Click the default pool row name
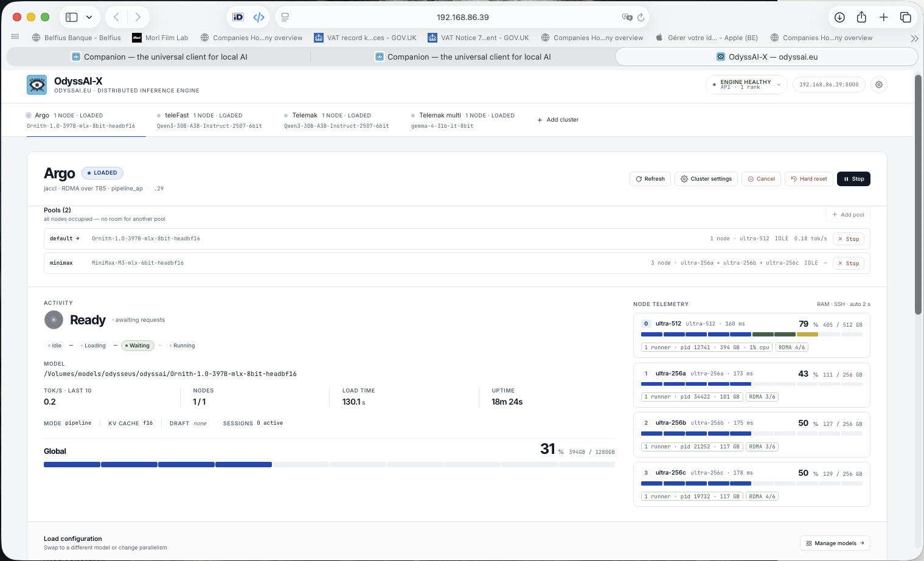 (x=61, y=239)
